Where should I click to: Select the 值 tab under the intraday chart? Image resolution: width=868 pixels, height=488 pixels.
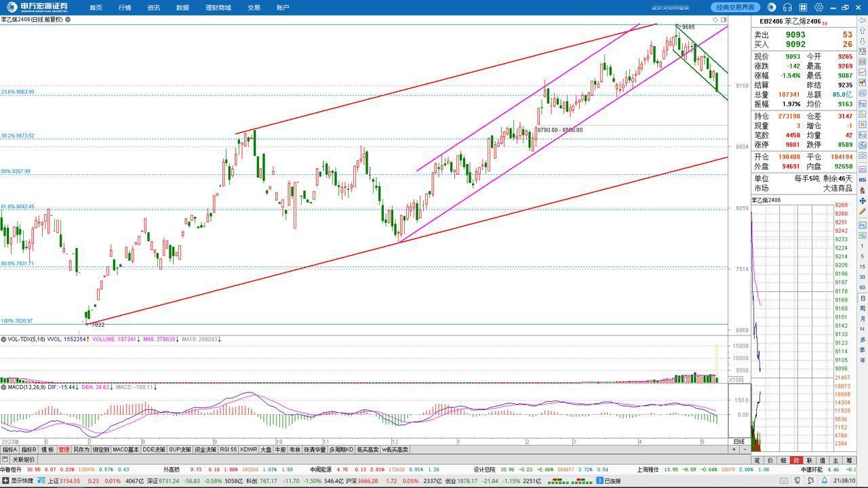click(x=823, y=460)
